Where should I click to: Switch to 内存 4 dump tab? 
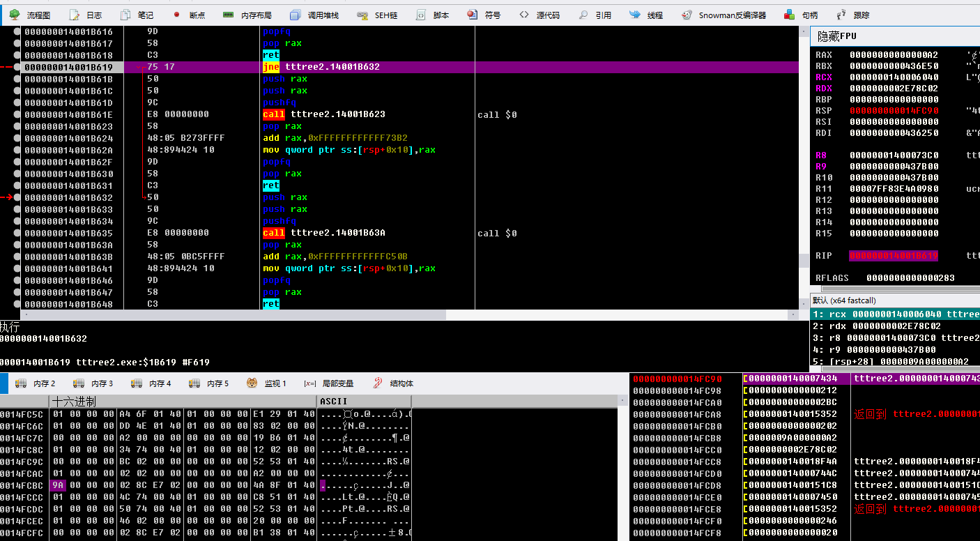(x=151, y=383)
